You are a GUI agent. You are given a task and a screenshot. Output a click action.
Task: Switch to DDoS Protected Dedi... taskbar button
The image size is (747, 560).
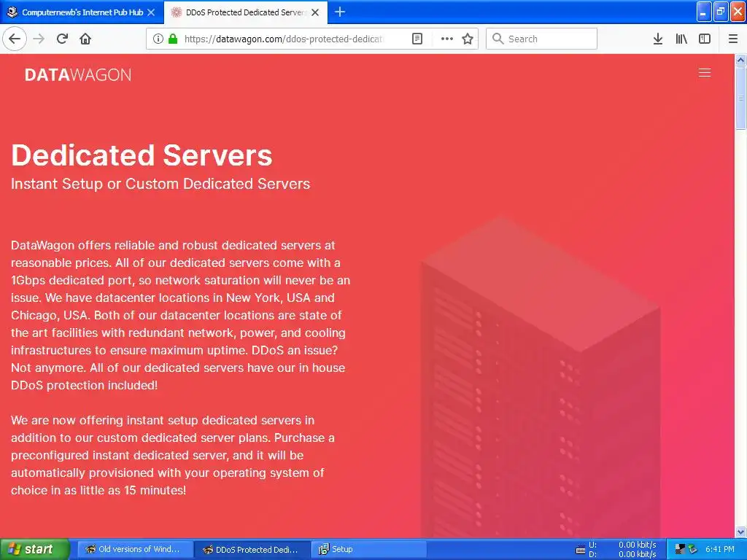pos(252,549)
